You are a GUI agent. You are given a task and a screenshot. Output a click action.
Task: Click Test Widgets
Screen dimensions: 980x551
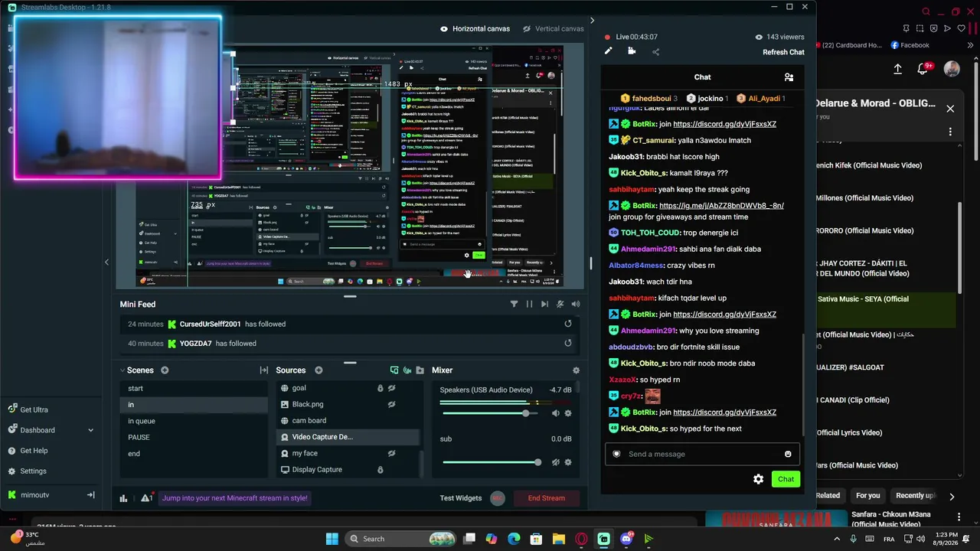pyautogui.click(x=461, y=498)
